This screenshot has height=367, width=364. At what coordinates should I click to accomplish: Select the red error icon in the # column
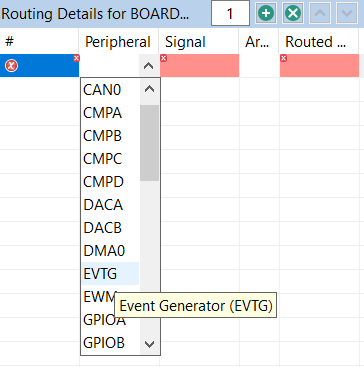(11, 66)
